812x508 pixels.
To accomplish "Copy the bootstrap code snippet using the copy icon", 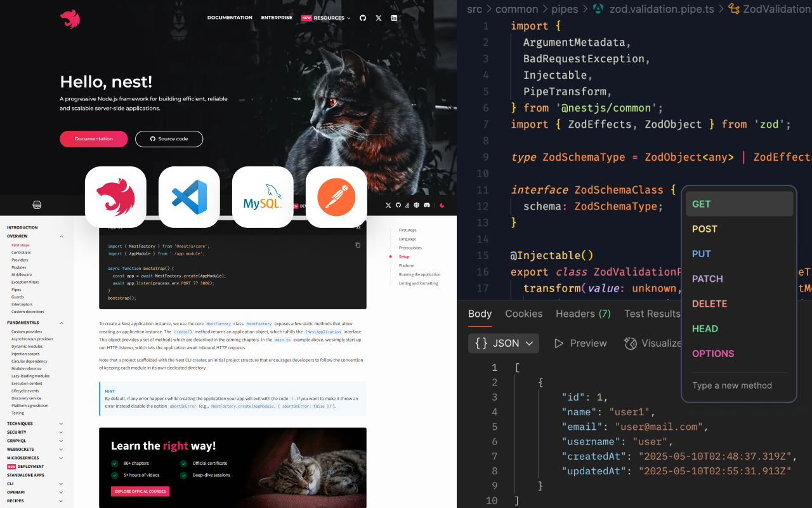I will coord(357,244).
